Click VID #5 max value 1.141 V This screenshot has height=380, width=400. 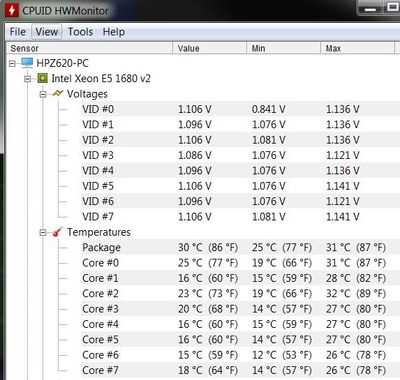(343, 186)
